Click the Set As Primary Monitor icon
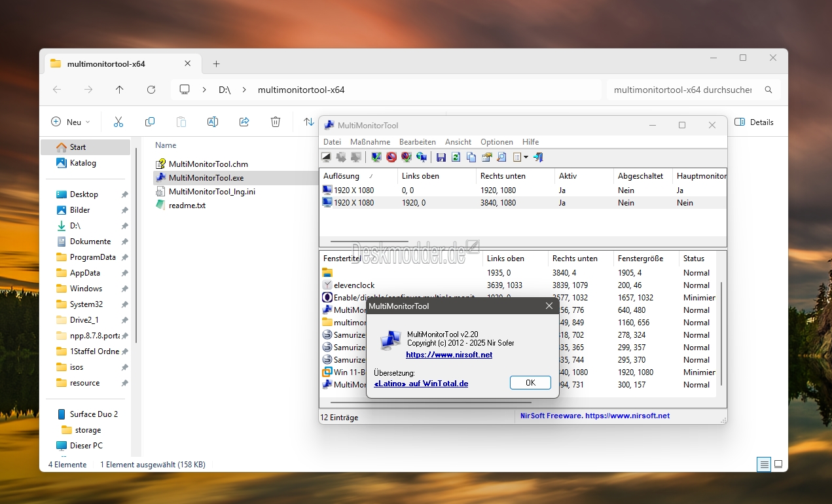Screen dimensions: 832x504 click(x=422, y=157)
